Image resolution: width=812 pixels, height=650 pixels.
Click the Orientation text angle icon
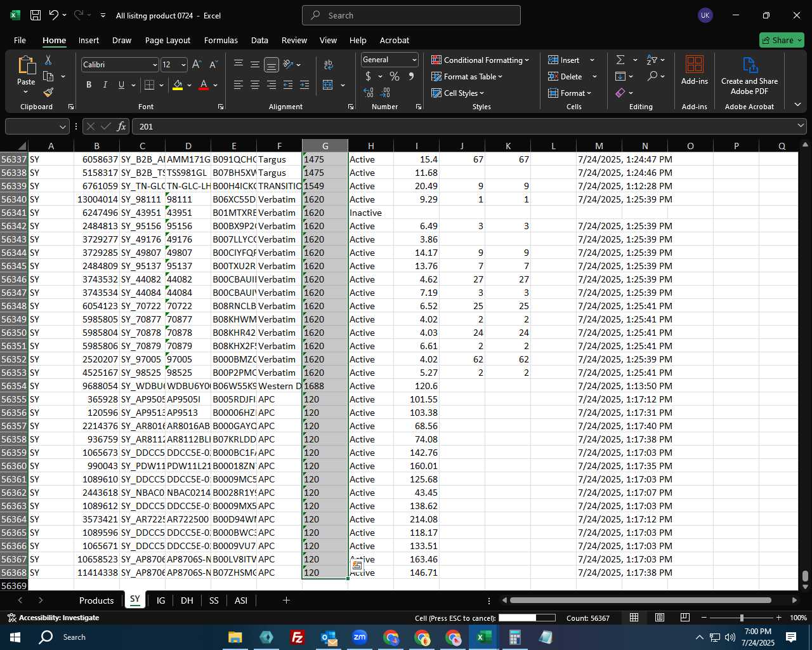coord(289,64)
